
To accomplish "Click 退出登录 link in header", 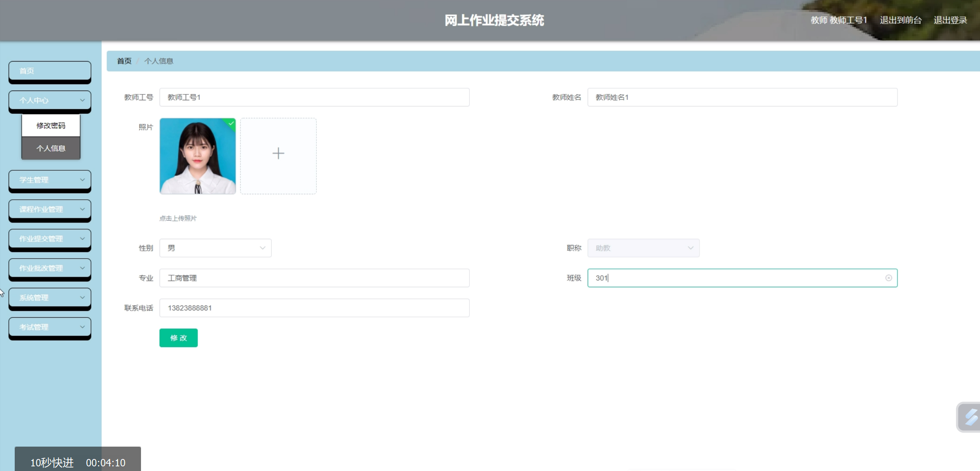I will (950, 20).
